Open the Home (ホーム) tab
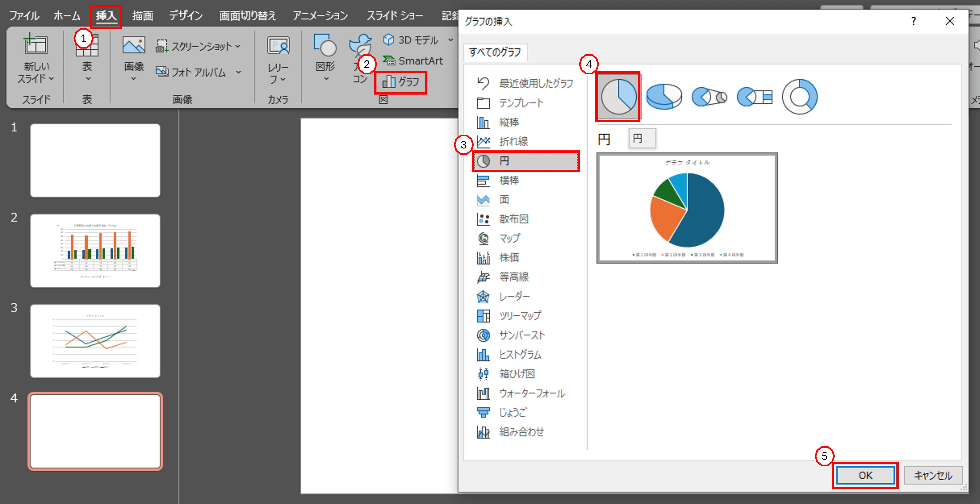 (67, 15)
